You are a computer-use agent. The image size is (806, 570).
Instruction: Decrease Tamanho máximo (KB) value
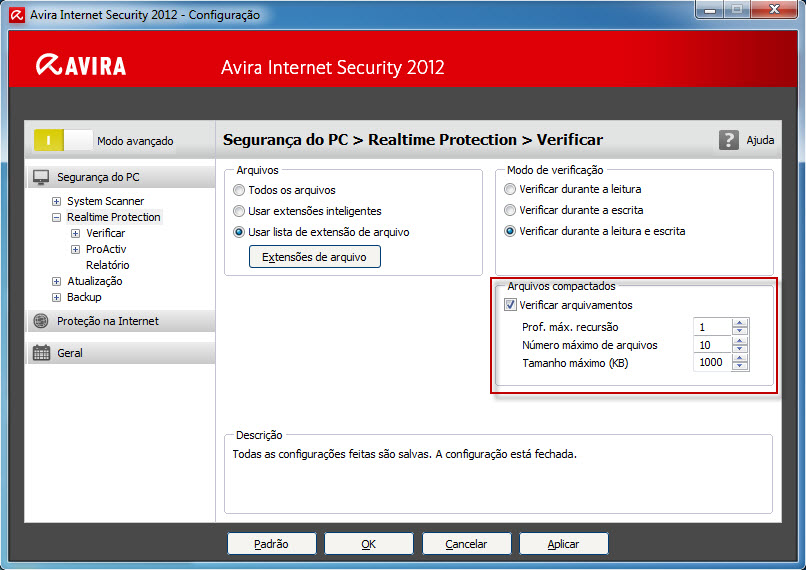740,366
